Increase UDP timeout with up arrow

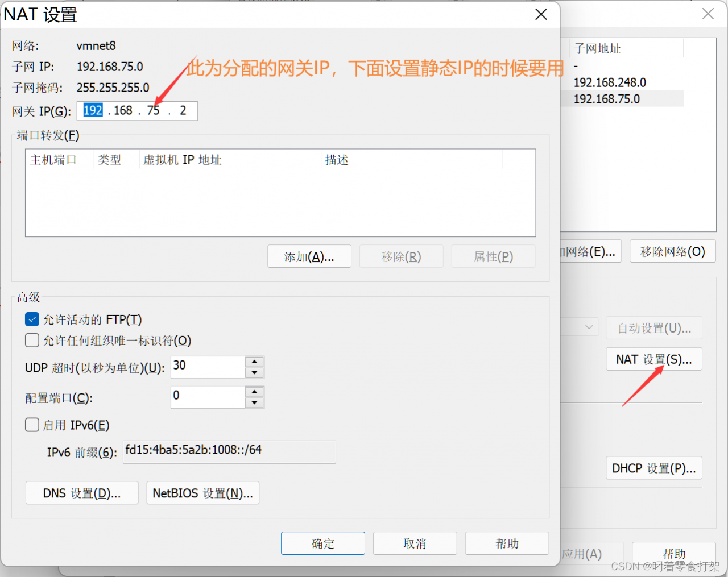254,362
